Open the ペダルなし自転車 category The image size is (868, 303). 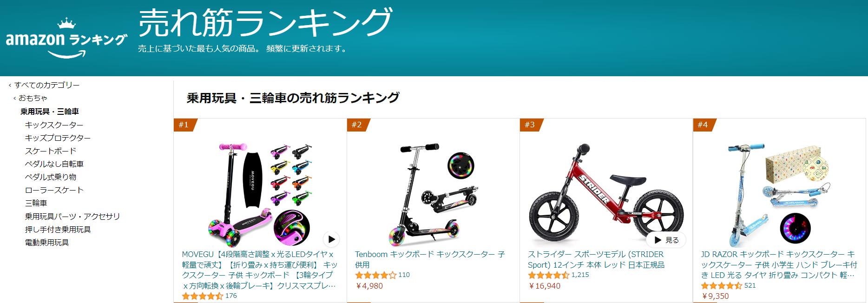[54, 164]
